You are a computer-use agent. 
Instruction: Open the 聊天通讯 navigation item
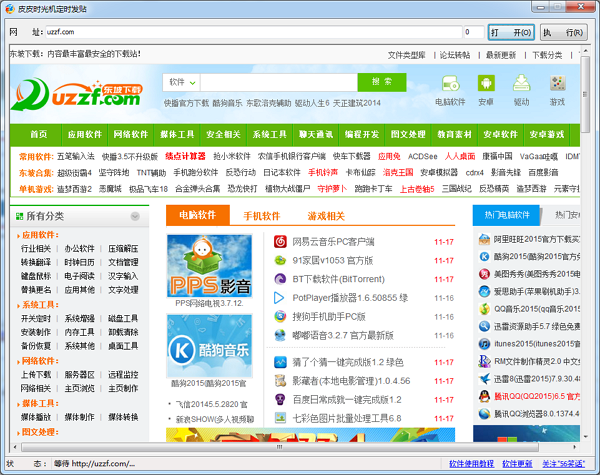(316, 134)
